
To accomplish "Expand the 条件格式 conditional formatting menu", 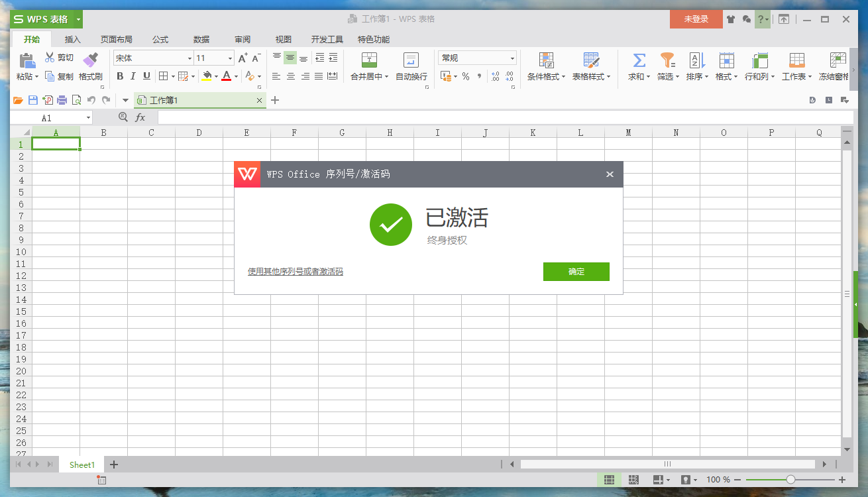I will (563, 77).
